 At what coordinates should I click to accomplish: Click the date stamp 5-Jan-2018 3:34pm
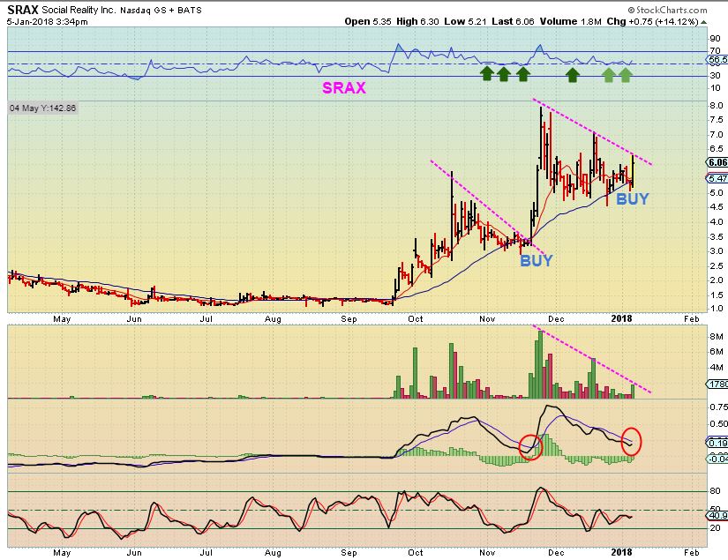click(48, 22)
